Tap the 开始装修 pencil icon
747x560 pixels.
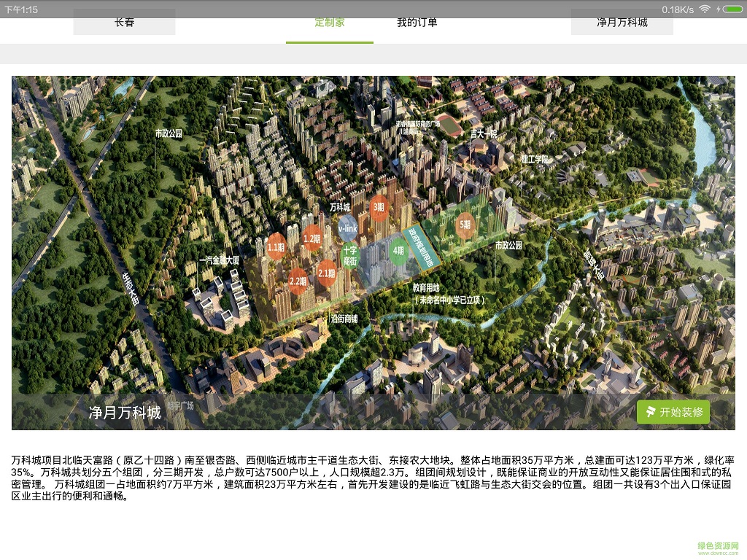point(649,412)
